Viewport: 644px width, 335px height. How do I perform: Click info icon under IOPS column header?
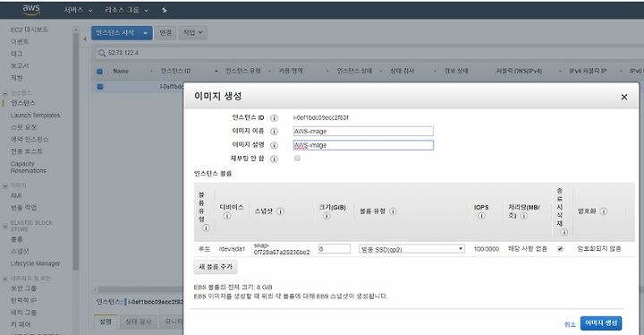(481, 216)
